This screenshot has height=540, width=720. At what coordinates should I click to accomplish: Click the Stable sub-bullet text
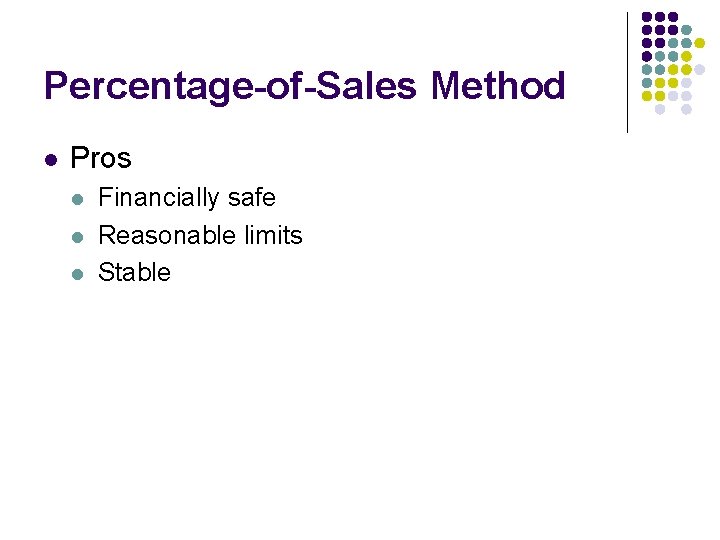point(135,273)
